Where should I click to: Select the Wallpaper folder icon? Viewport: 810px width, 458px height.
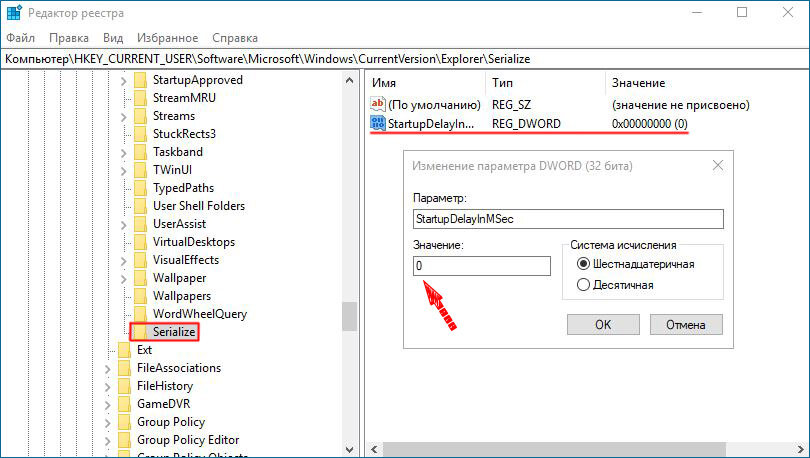[140, 278]
